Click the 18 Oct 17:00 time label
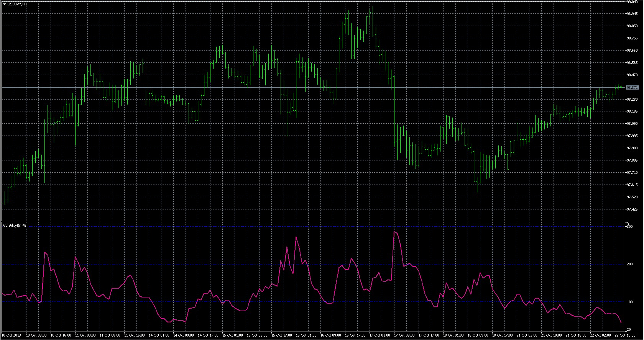The height and width of the screenshot is (340, 644). (503, 335)
